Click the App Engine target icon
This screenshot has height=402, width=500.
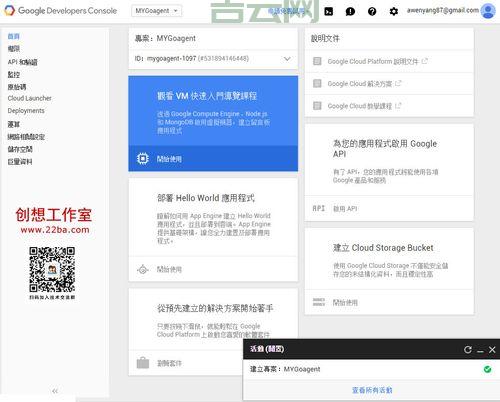tap(143, 269)
